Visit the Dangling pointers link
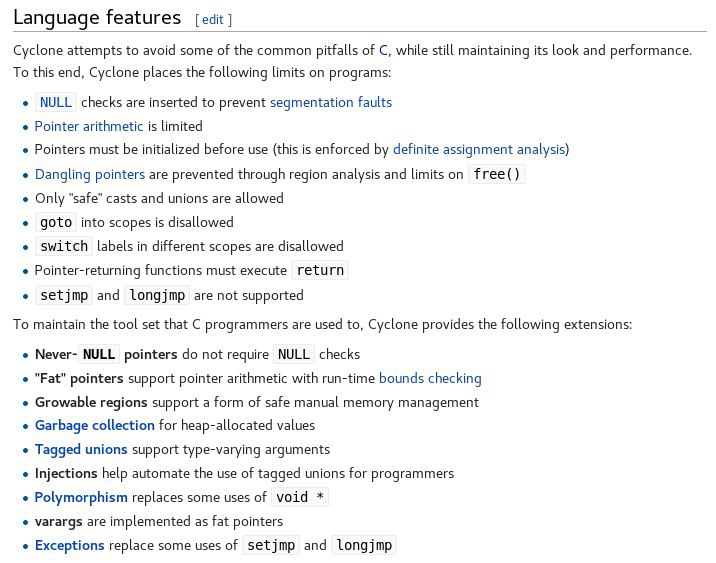This screenshot has width=716, height=563. (90, 174)
